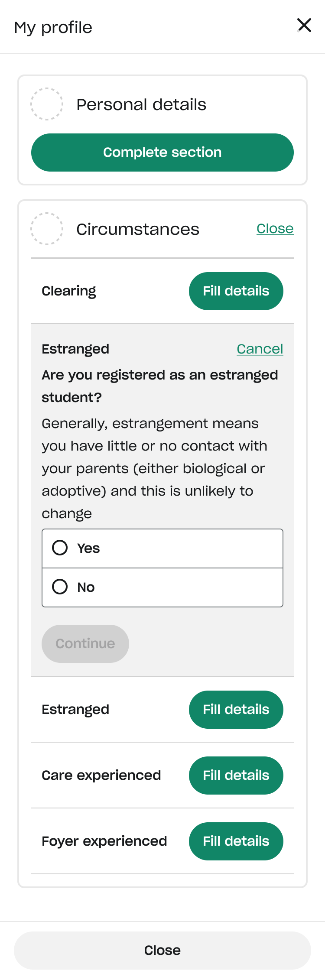Click the Personal details heading

pos(141,104)
